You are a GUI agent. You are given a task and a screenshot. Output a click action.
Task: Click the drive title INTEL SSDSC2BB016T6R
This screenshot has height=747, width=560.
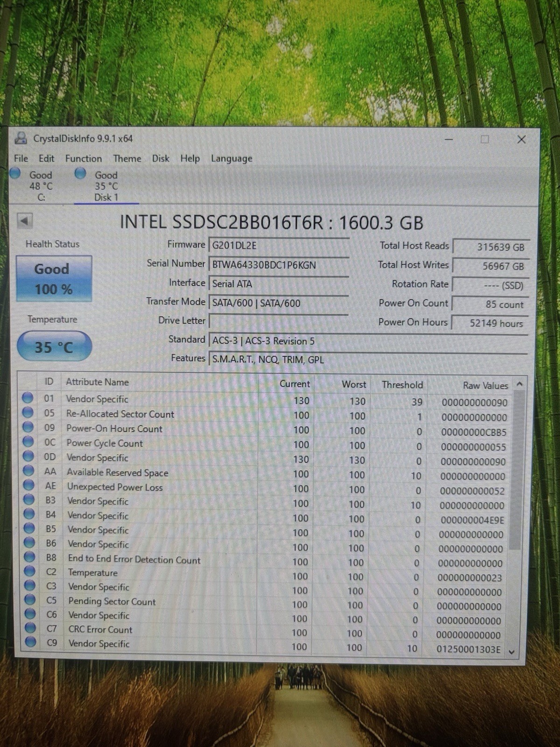[222, 222]
